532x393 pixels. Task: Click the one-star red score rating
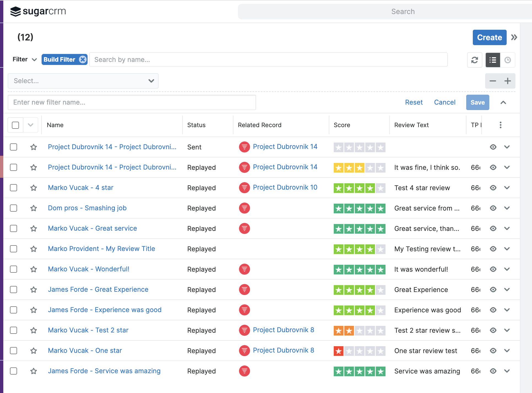359,351
